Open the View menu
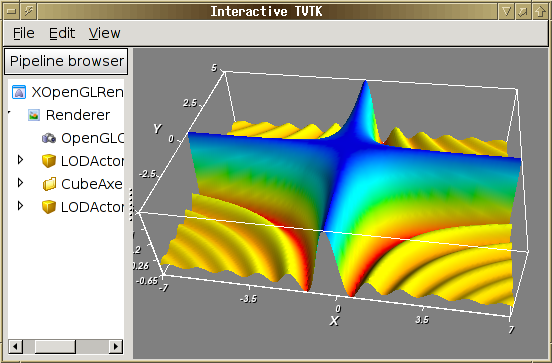The width and height of the screenshot is (552, 363). 105,33
